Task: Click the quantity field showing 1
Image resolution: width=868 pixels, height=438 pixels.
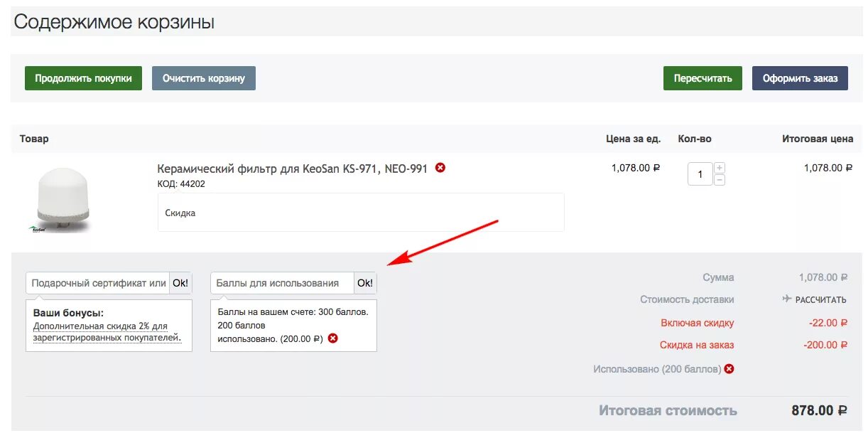Action: 700,174
